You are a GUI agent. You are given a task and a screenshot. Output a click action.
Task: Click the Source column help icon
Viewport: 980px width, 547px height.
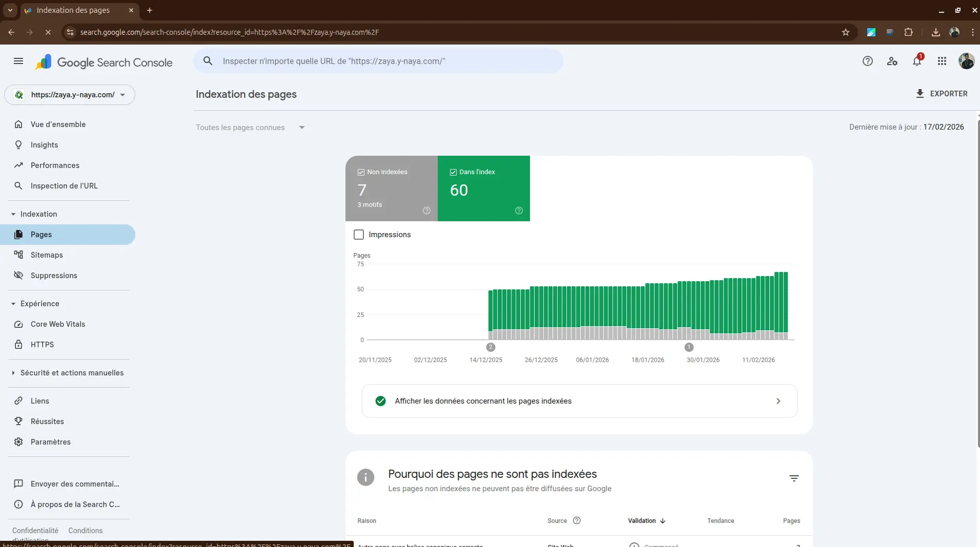577,520
